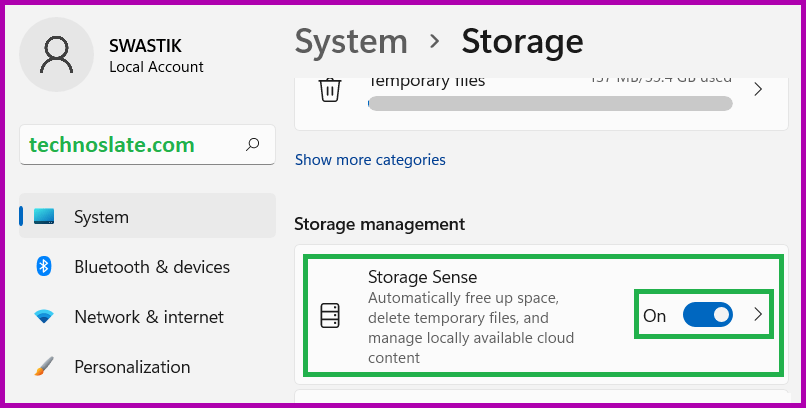The width and height of the screenshot is (806, 408).
Task: Go back to System breadcrumb
Action: (351, 41)
